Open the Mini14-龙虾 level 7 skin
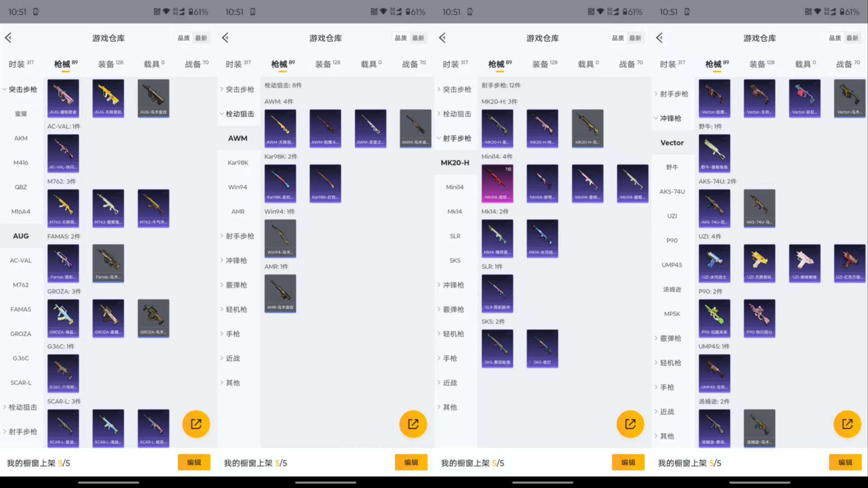 pos(497,183)
